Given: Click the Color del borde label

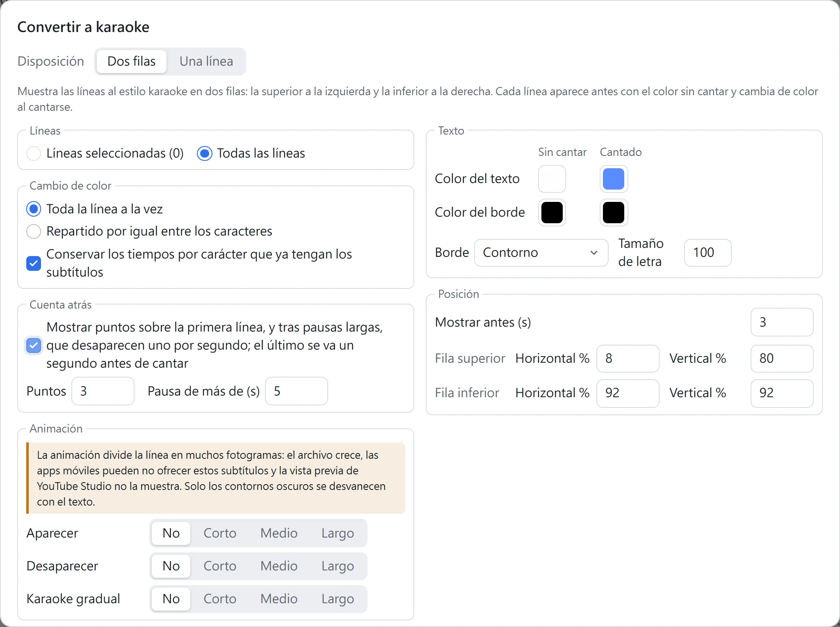Looking at the screenshot, I should [x=480, y=213].
